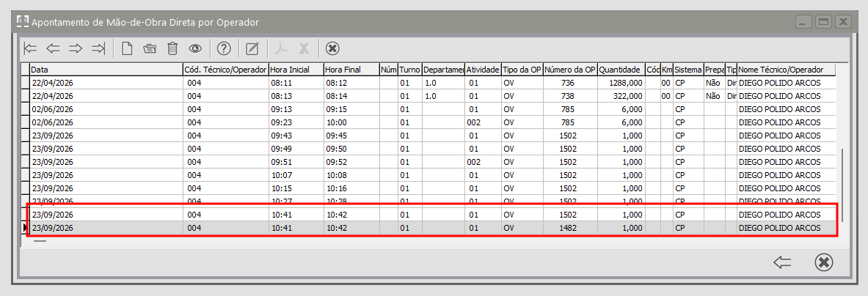
Task: Delete record with trash icon
Action: (x=172, y=48)
